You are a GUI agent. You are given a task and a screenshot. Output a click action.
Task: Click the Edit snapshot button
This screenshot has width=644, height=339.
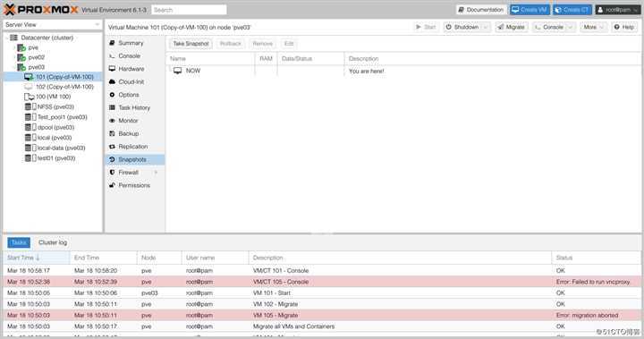coord(289,44)
